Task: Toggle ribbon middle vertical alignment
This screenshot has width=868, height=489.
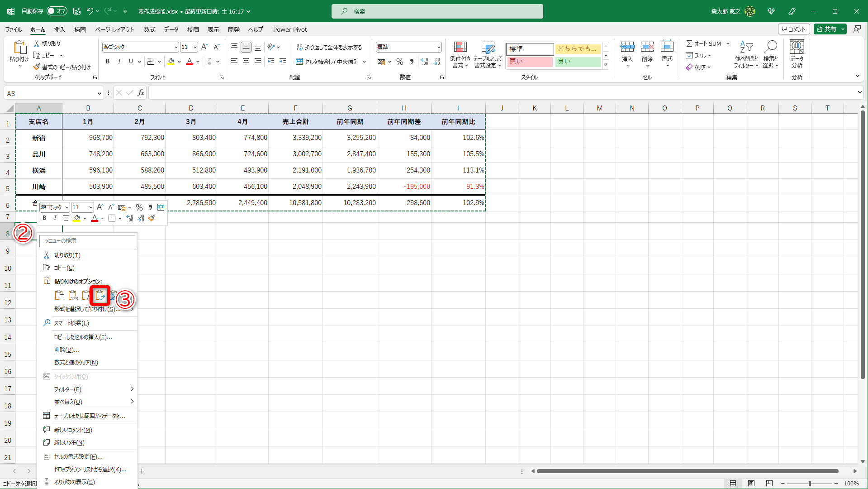Action: pos(246,47)
